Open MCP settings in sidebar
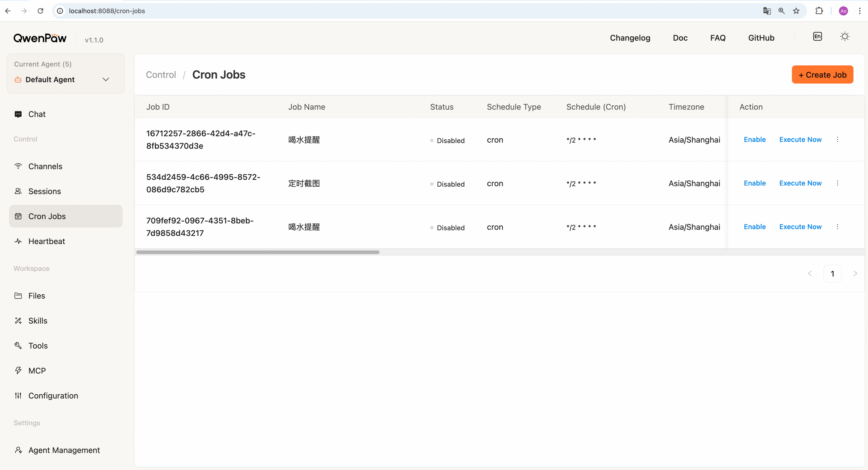Screen dimensions: 868x470 [37, 371]
